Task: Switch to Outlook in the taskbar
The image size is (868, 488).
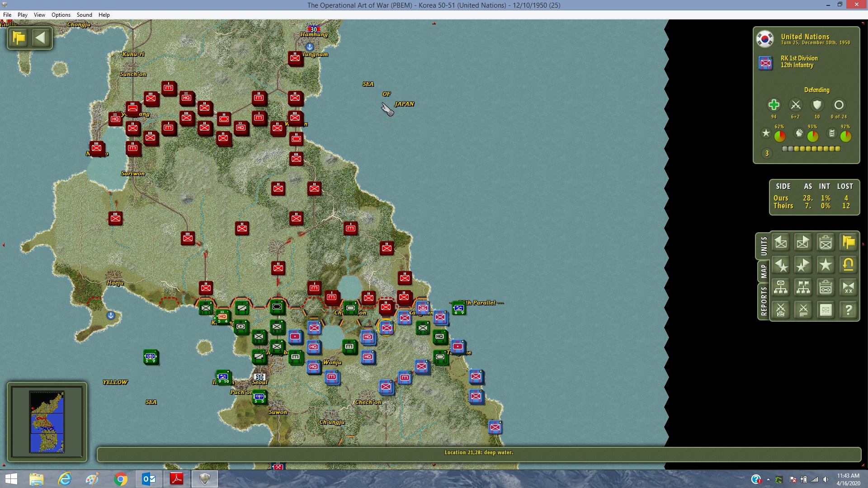Action: click(x=149, y=479)
